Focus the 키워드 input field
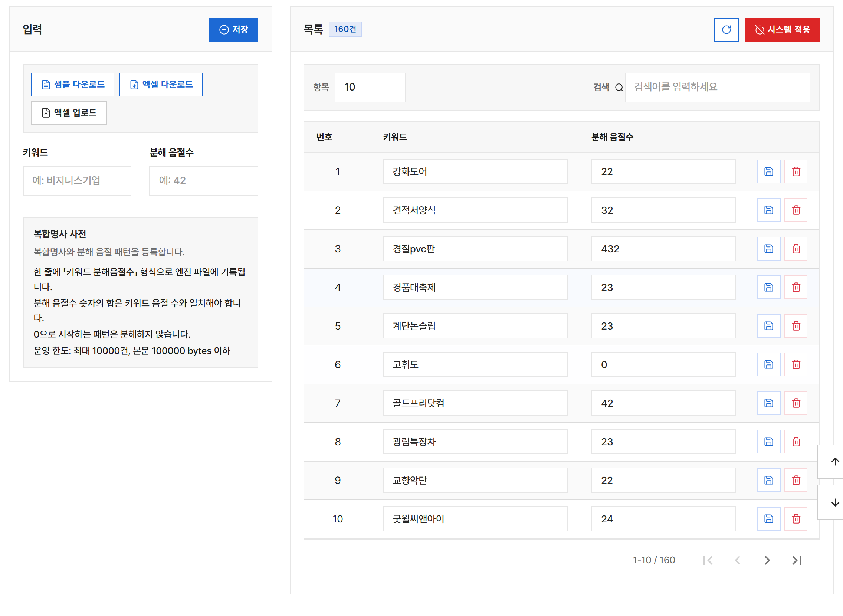 pos(77,181)
